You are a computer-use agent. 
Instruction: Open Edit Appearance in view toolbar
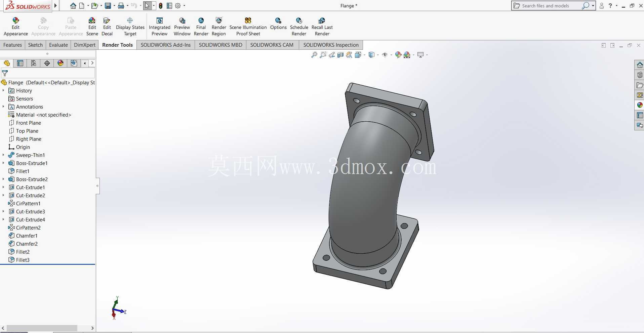398,55
